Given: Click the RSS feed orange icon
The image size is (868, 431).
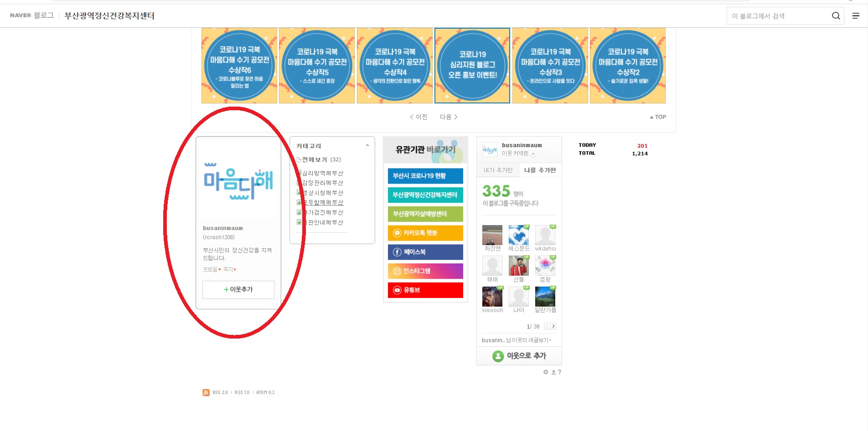Looking at the screenshot, I should (206, 392).
